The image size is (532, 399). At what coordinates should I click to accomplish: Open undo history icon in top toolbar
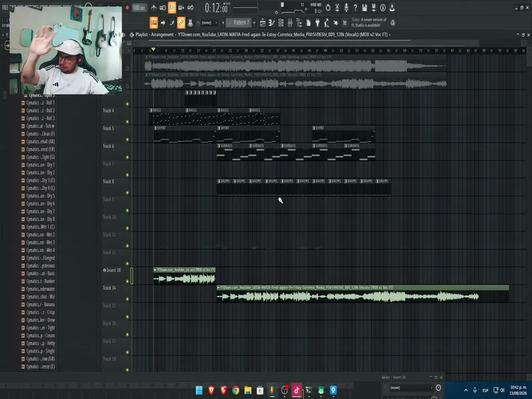(x=328, y=7)
